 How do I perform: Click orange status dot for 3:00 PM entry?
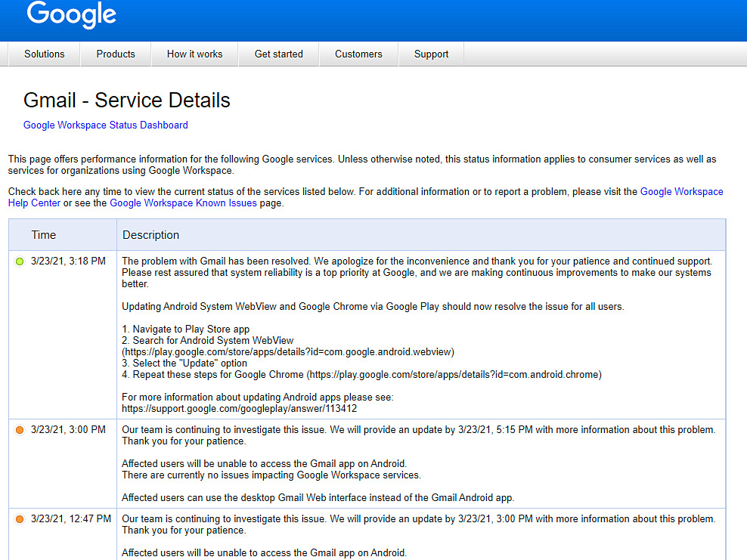tap(20, 430)
